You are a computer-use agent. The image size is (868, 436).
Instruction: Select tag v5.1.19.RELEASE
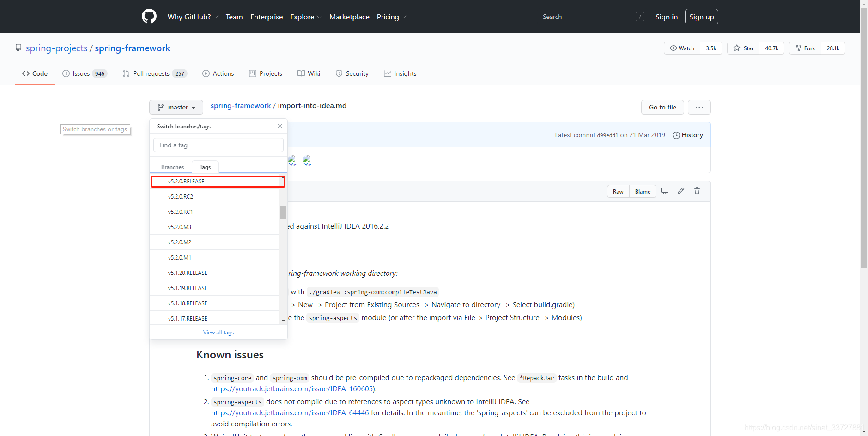click(x=215, y=288)
